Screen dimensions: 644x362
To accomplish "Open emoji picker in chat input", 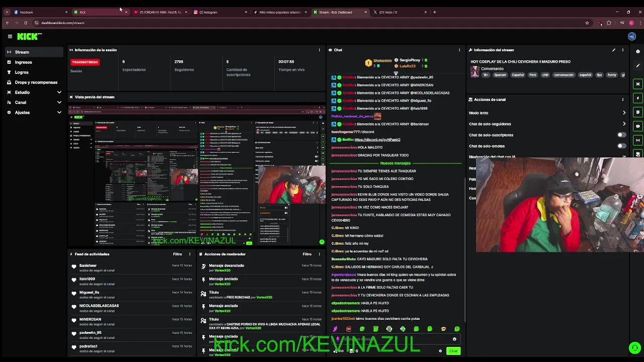I will [x=454, y=339].
